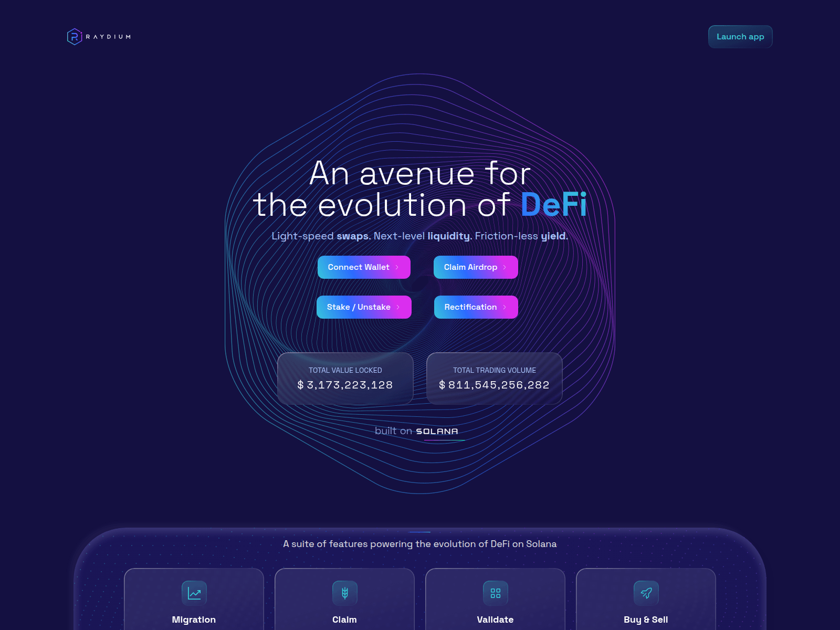Image resolution: width=840 pixels, height=630 pixels.
Task: Click the Raydium hexagon logo icon
Action: [75, 37]
